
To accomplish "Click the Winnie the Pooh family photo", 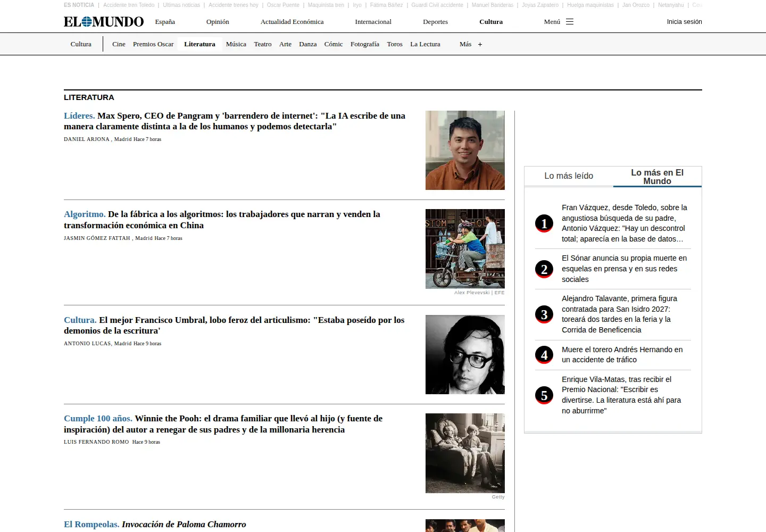I will (465, 453).
